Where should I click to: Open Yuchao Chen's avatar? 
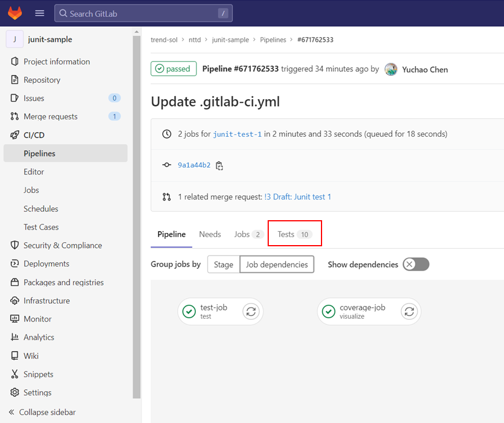click(x=391, y=70)
